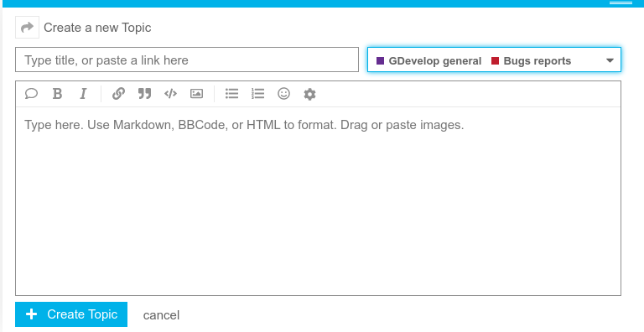644x332 pixels.
Task: Focus the topic title input field
Action: click(187, 60)
